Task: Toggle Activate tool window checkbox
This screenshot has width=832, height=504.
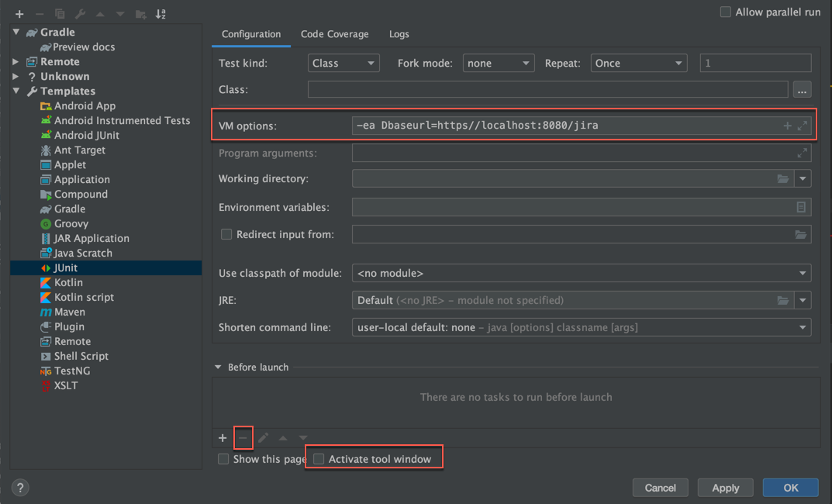Action: coord(319,459)
